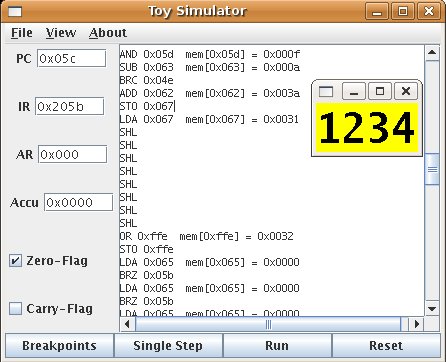Minimize the 1234 display window
446x362 pixels.
[354, 91]
